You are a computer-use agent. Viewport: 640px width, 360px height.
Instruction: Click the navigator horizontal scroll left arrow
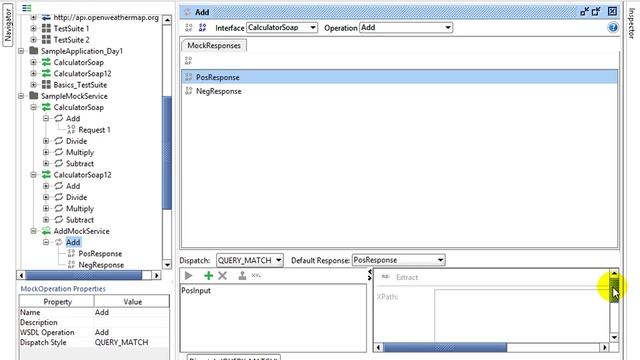[21, 276]
